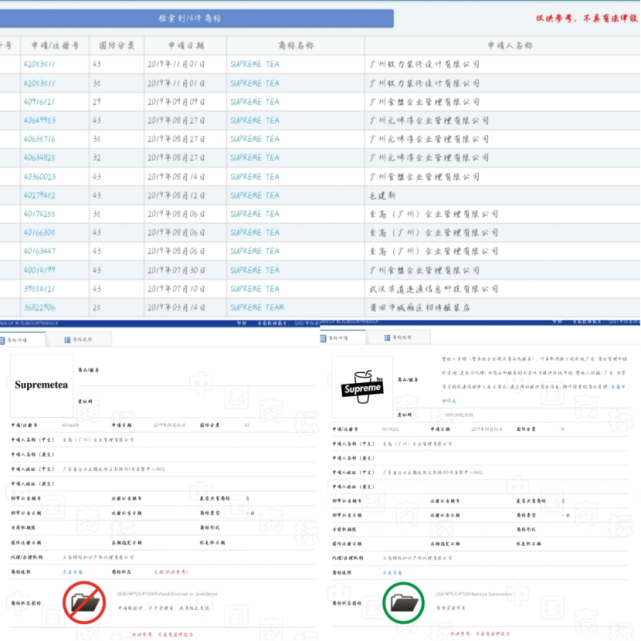Click the applicant name column header
The image size is (641, 641).
(510, 45)
